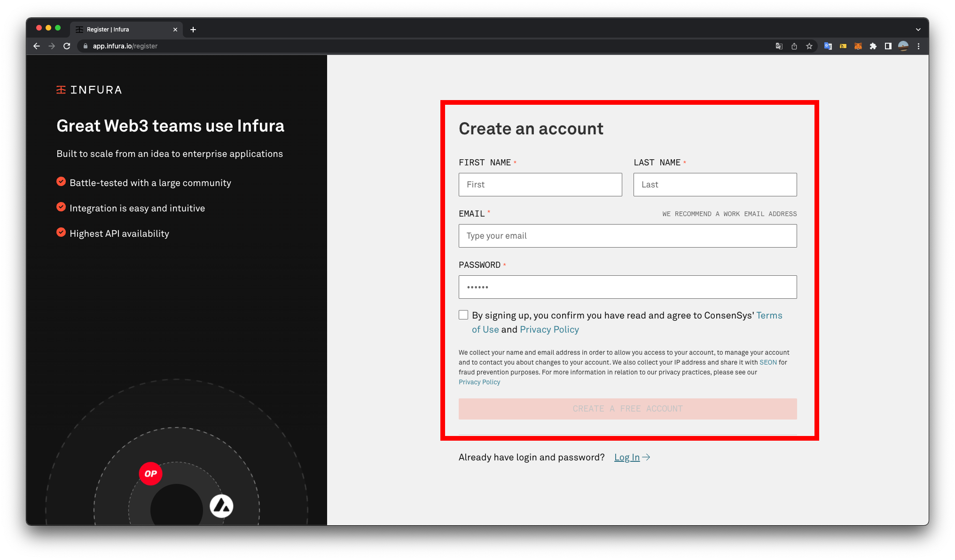Open the SEON link
The height and width of the screenshot is (560, 955).
point(768,362)
